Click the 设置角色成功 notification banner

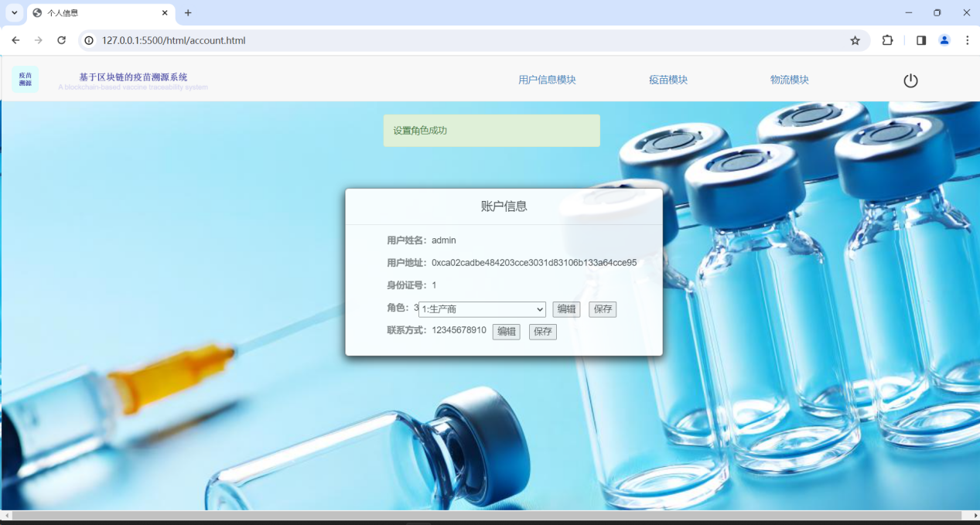492,131
